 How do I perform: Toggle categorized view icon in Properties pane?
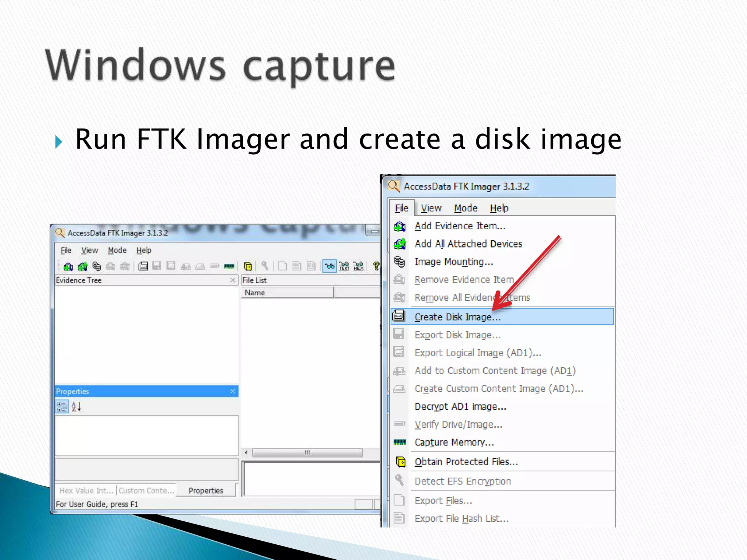(62, 407)
